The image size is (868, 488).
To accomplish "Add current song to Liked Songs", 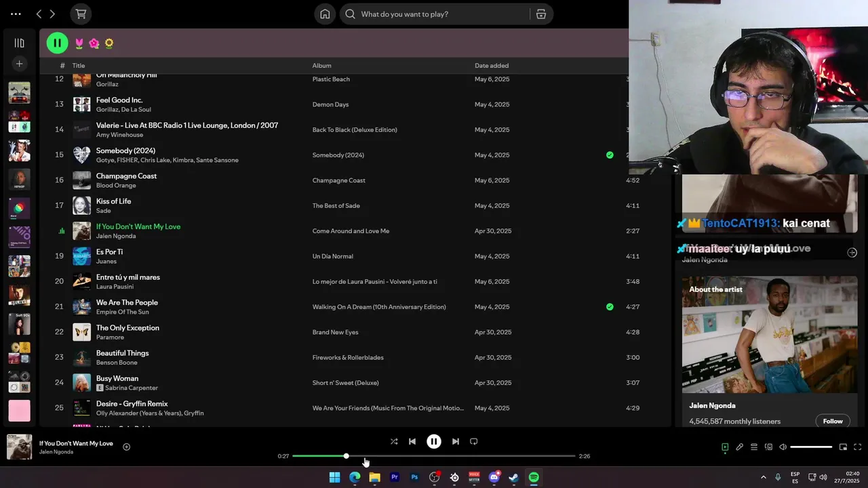I will [x=126, y=447].
